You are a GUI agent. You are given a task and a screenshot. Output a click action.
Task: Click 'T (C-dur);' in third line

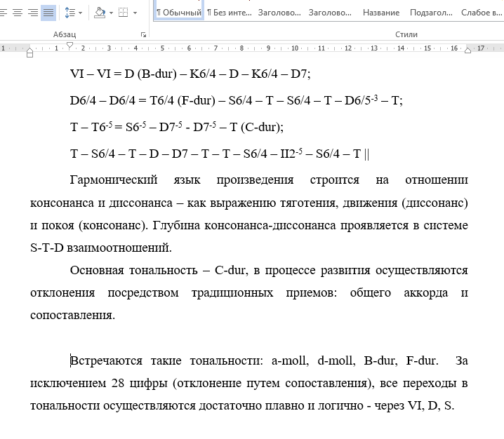click(257, 128)
